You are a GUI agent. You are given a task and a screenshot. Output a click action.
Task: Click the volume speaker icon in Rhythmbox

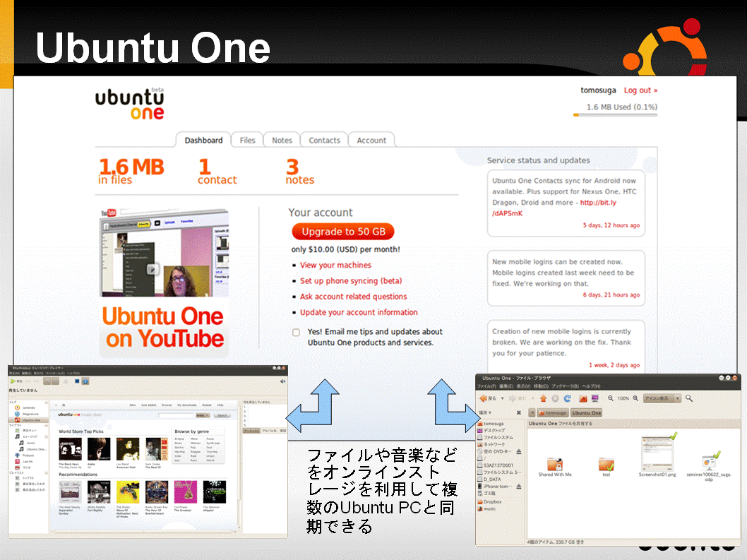(282, 381)
